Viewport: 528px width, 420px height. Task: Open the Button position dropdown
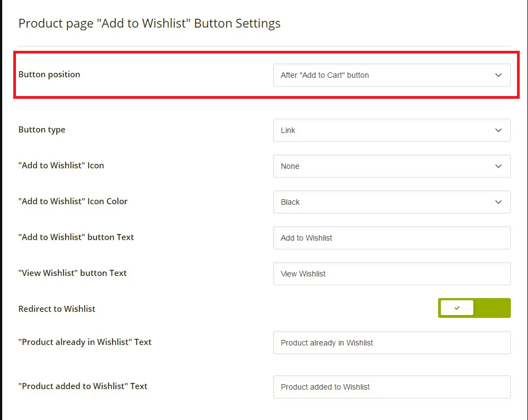(392, 75)
